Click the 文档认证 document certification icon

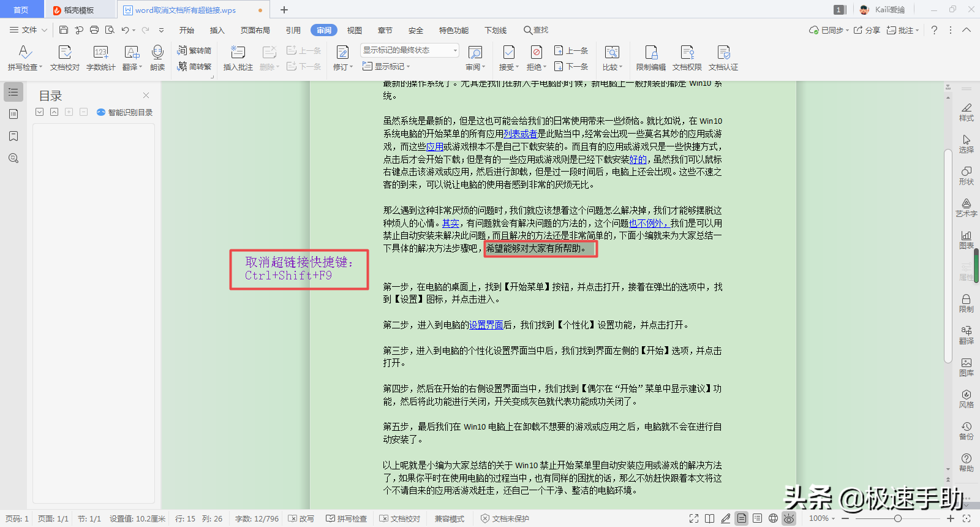click(x=723, y=58)
